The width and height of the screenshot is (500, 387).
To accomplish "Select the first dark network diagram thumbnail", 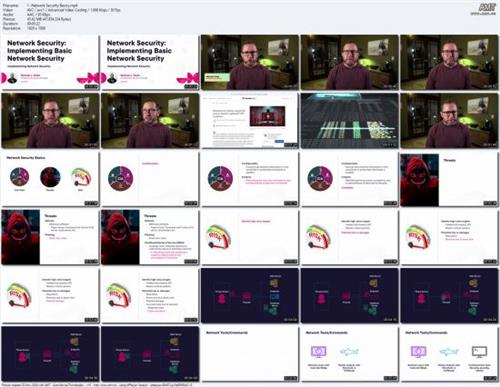I will (x=250, y=296).
